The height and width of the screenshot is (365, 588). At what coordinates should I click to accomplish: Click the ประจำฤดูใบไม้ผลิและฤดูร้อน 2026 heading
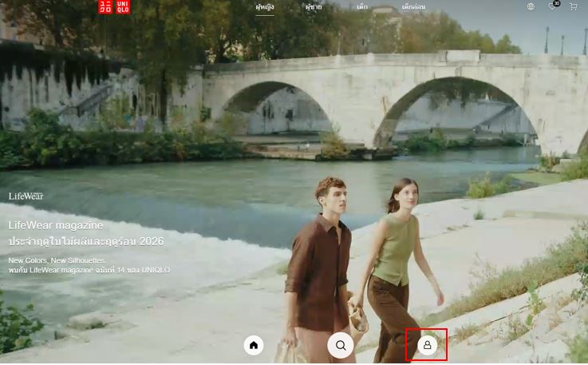coord(86,241)
